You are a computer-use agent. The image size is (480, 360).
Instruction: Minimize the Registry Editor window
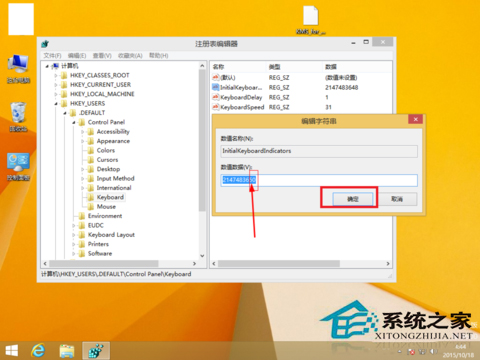353,43
